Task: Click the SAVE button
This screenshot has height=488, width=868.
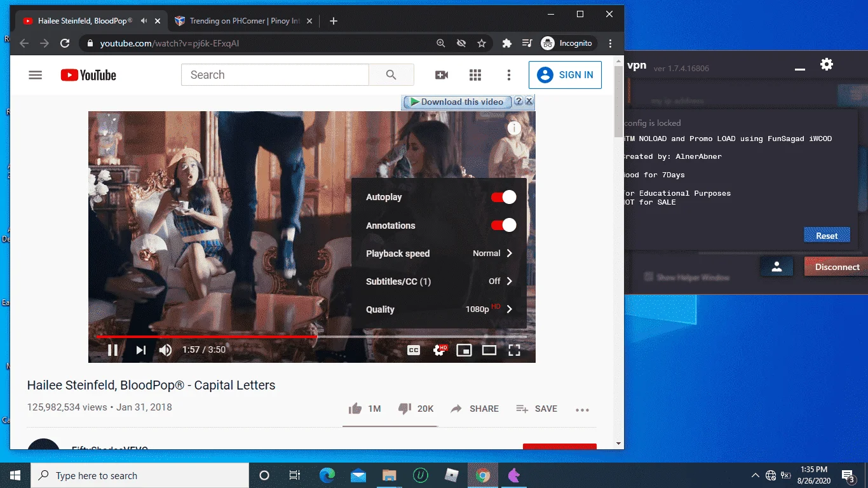Action: point(536,409)
